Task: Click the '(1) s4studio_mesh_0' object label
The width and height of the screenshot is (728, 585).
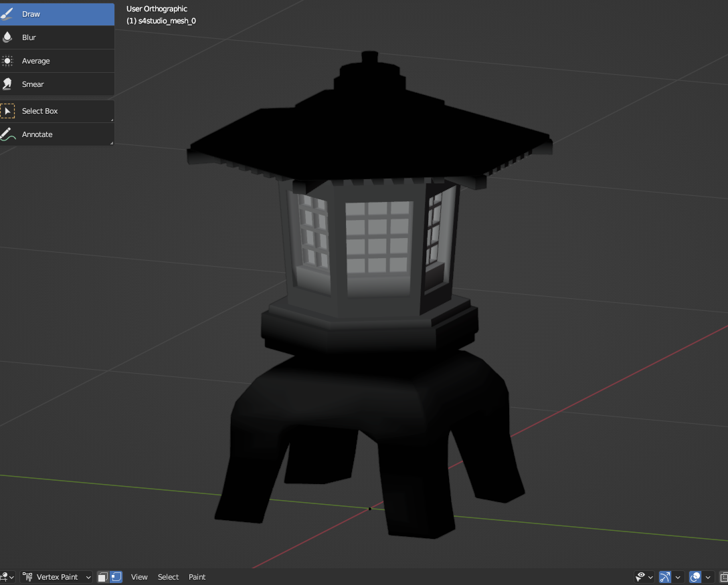Action: pos(161,21)
